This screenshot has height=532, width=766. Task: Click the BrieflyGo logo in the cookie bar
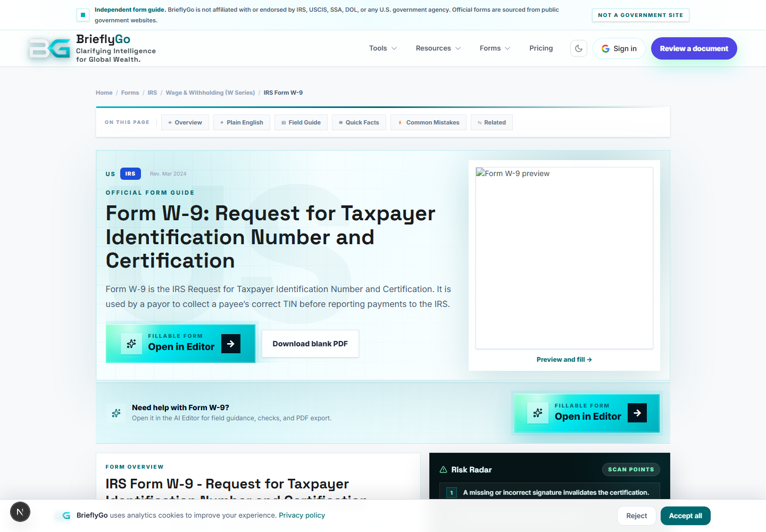pos(63,516)
